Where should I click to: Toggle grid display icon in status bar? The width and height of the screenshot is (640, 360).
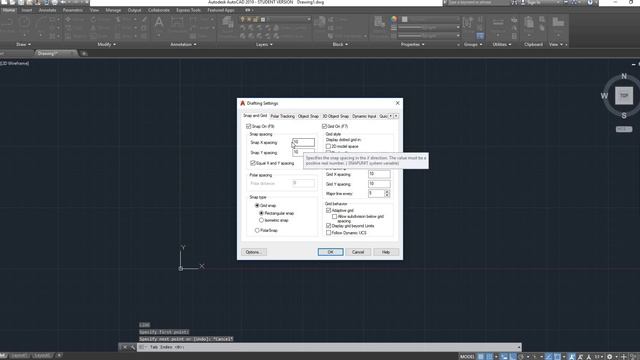481,357
